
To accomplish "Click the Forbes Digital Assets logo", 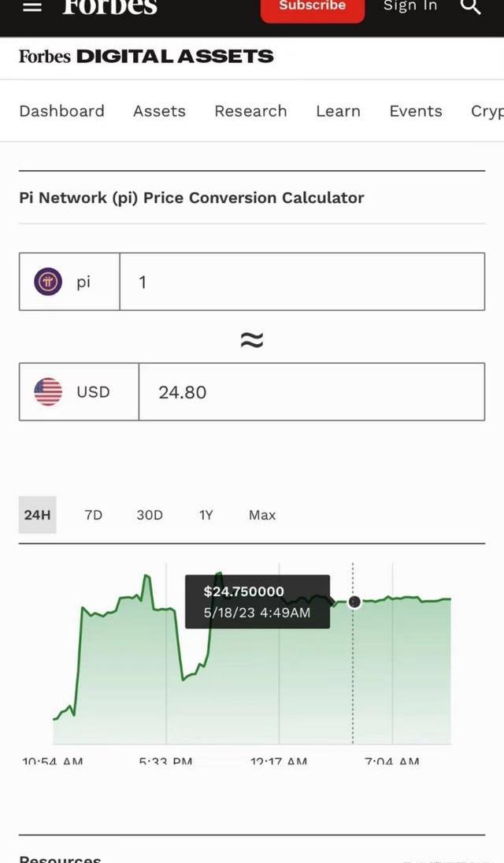I will (x=146, y=56).
